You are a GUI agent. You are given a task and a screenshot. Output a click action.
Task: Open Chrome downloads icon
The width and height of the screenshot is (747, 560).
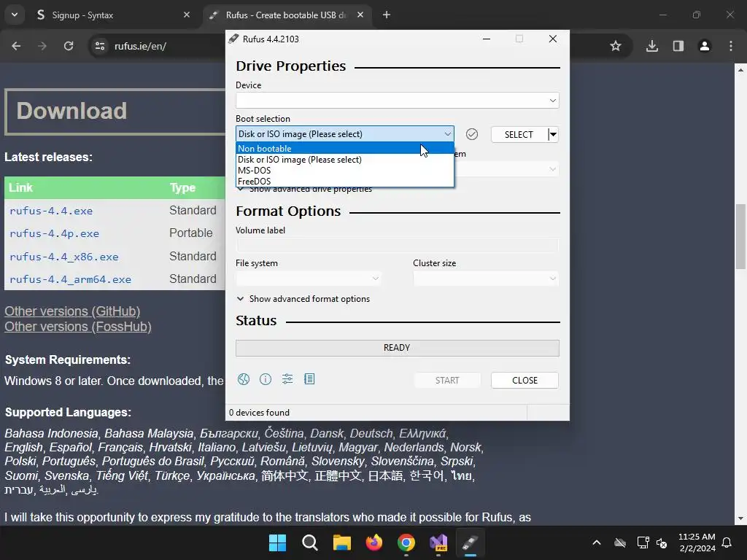click(x=652, y=46)
